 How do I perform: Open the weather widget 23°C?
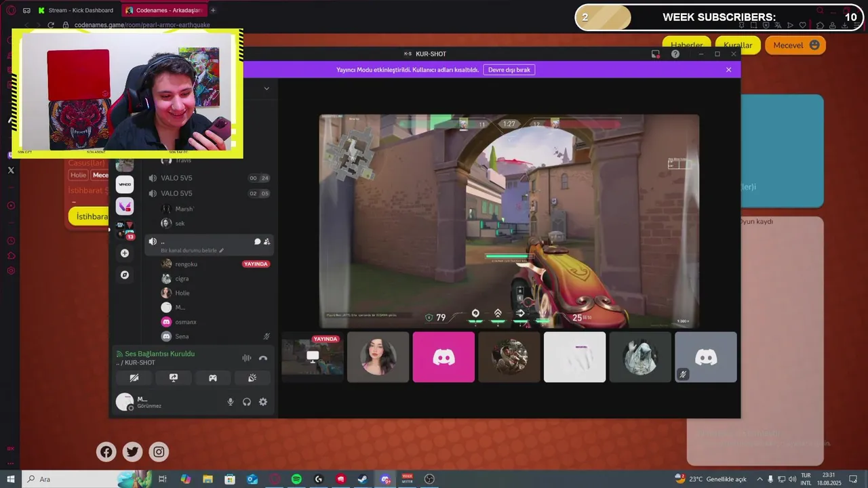[x=711, y=479]
